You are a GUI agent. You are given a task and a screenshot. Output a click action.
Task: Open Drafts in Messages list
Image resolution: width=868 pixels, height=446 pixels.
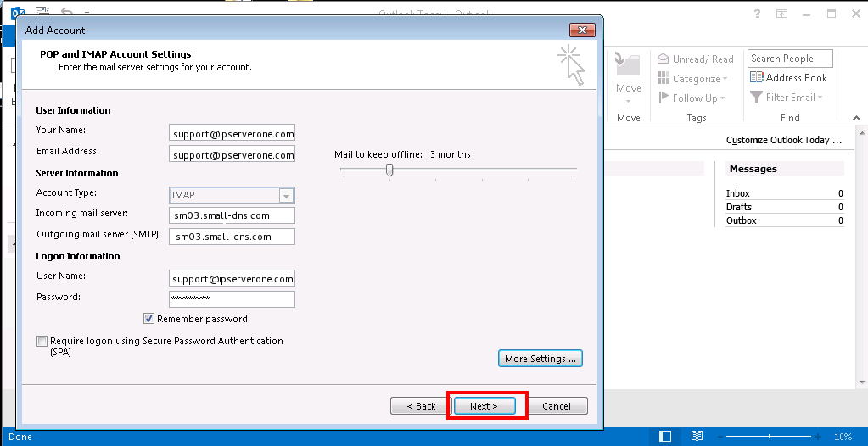pos(784,207)
